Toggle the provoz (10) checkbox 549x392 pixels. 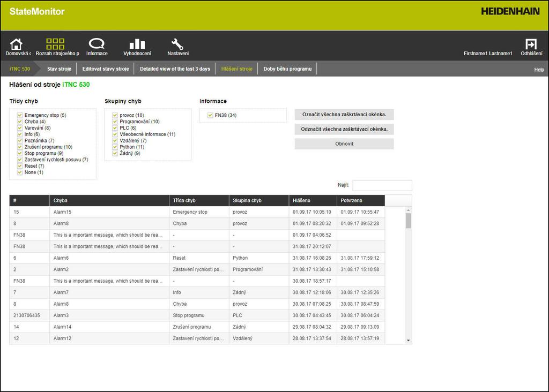[x=115, y=115]
